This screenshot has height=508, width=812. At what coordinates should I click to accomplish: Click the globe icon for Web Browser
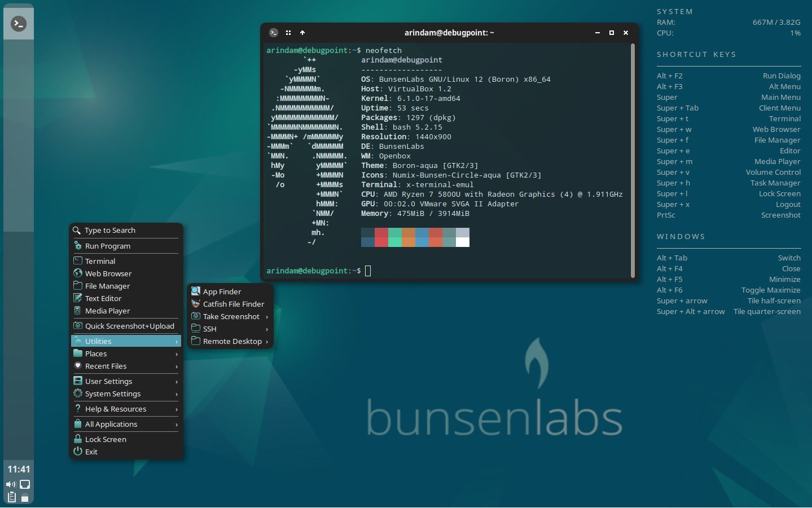point(78,273)
